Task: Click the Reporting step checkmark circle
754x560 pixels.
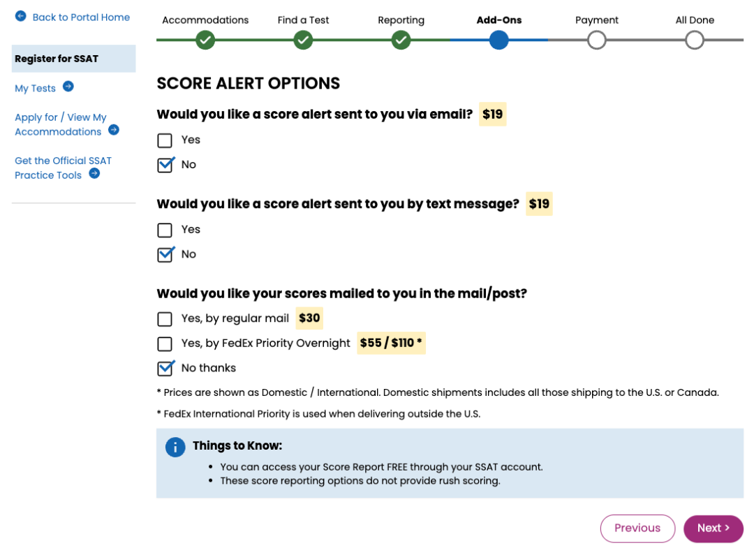Action: [401, 40]
